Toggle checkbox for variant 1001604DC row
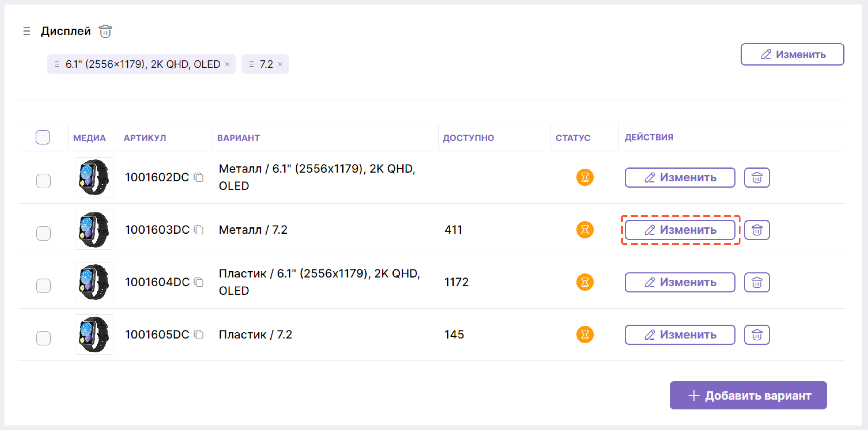 pyautogui.click(x=43, y=282)
